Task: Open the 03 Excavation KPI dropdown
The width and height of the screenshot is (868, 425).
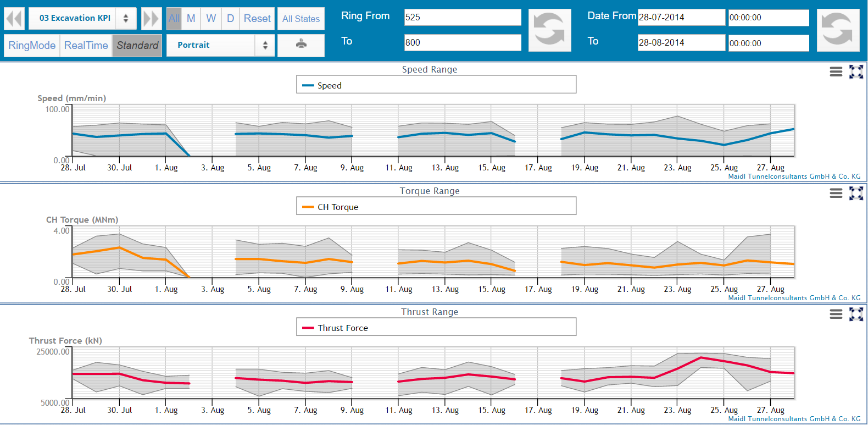Action: tap(82, 18)
